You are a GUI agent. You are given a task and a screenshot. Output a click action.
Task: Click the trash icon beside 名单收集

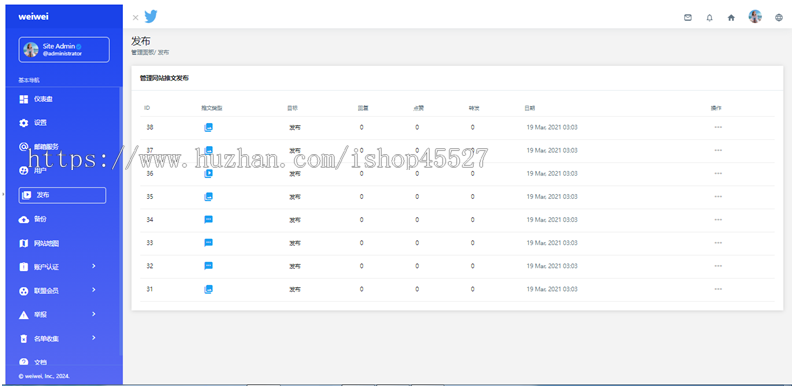tap(23, 339)
